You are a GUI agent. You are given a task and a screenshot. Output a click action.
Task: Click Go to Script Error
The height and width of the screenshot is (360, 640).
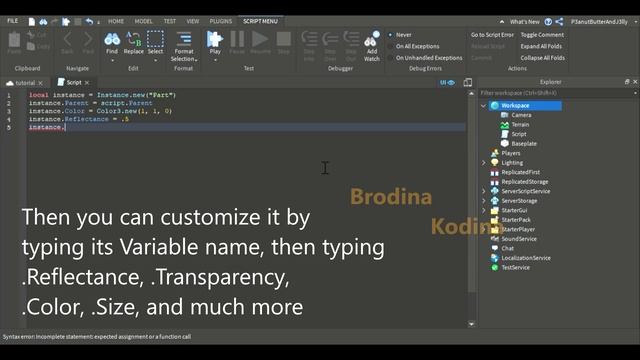click(492, 35)
